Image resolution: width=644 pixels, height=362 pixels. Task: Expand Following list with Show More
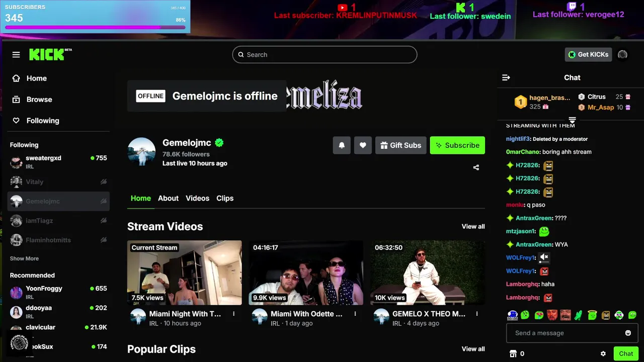tap(24, 258)
